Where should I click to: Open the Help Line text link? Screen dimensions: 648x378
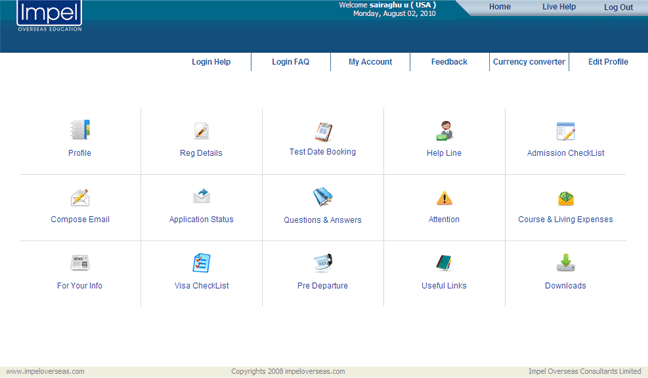(x=444, y=153)
